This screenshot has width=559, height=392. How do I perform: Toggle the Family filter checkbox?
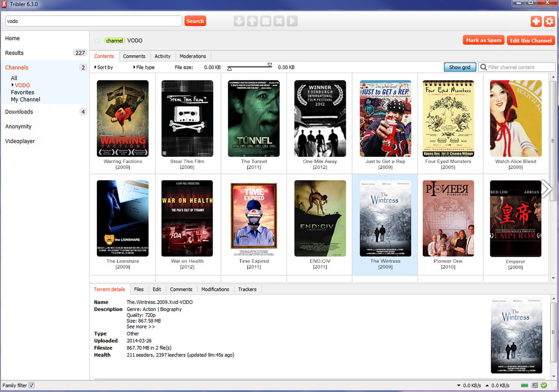pos(31,385)
